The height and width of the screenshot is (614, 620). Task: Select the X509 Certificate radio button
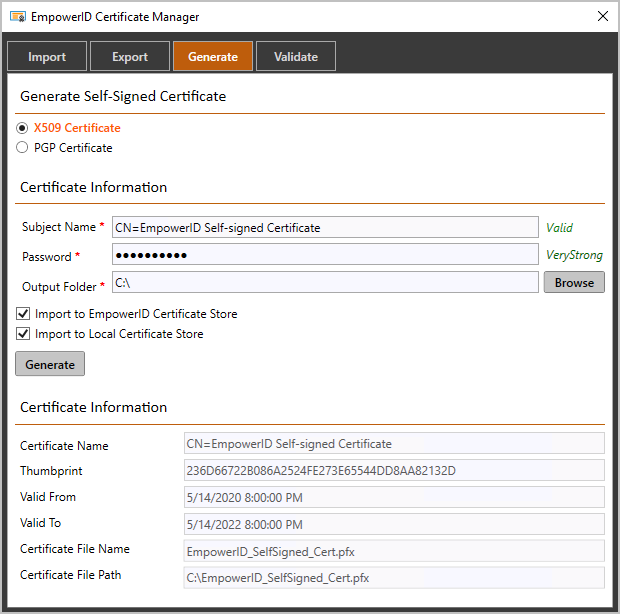coord(22,128)
